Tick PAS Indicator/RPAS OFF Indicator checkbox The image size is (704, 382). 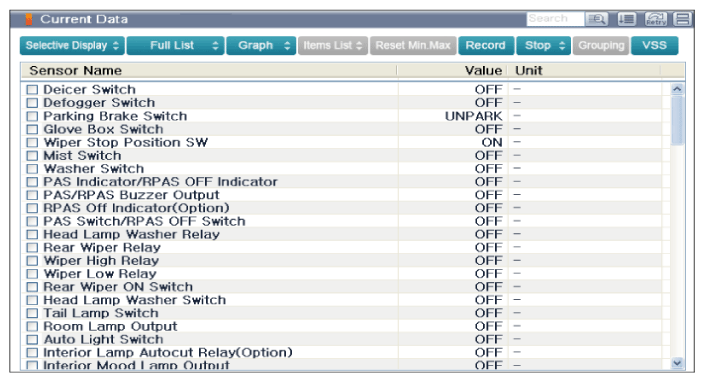click(x=32, y=182)
